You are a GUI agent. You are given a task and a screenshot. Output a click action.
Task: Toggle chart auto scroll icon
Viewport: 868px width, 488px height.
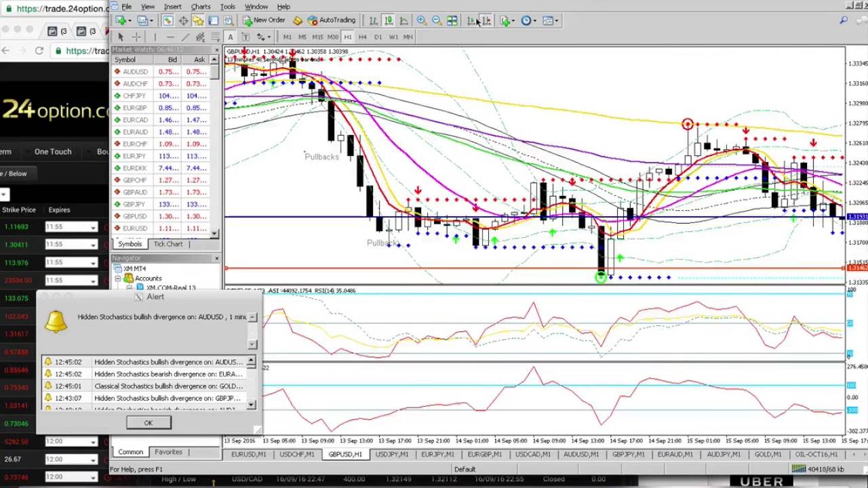pyautogui.click(x=471, y=20)
